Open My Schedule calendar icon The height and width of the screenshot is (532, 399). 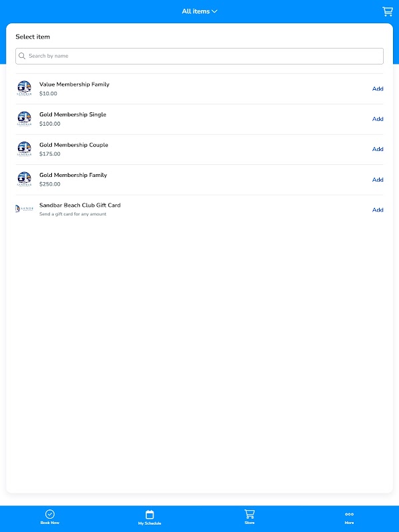pos(150,514)
